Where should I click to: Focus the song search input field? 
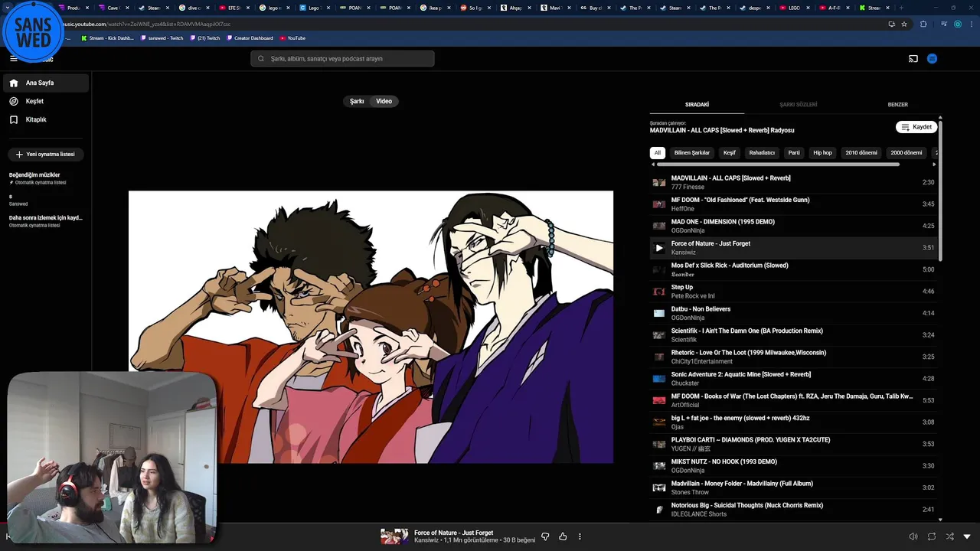click(x=342, y=58)
